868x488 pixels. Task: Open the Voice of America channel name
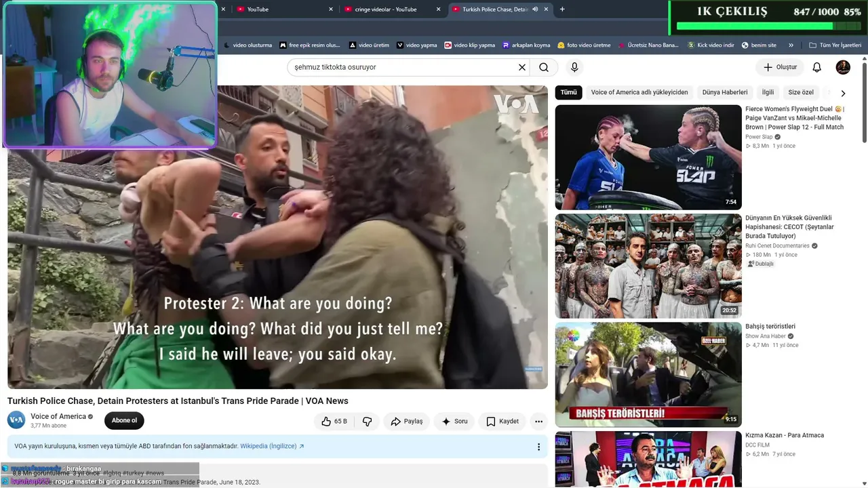point(58,416)
